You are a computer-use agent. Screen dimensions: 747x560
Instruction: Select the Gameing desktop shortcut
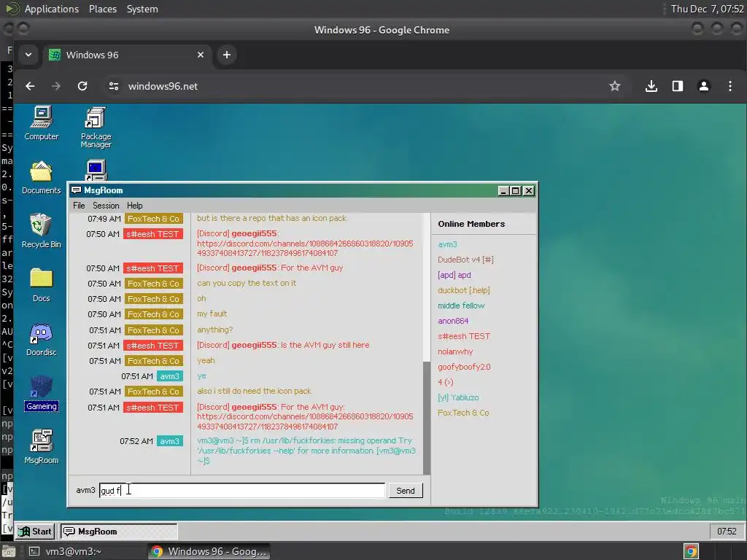pyautogui.click(x=42, y=393)
